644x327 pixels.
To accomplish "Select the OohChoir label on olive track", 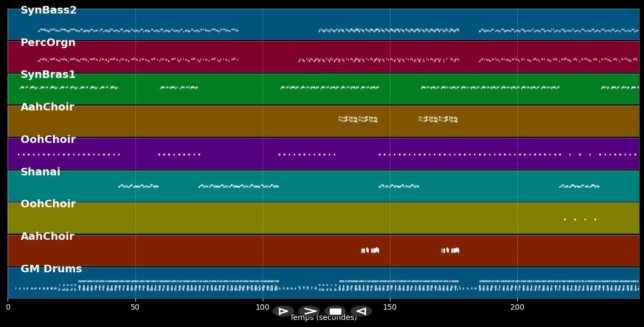I will pos(48,204).
